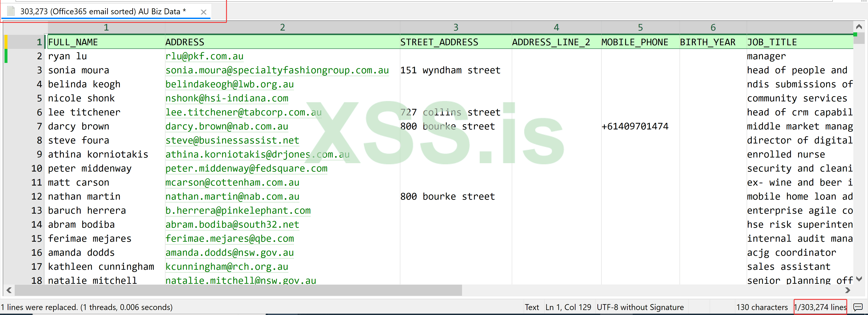Click the horizontal scrollbar right arrow

pos(847,290)
